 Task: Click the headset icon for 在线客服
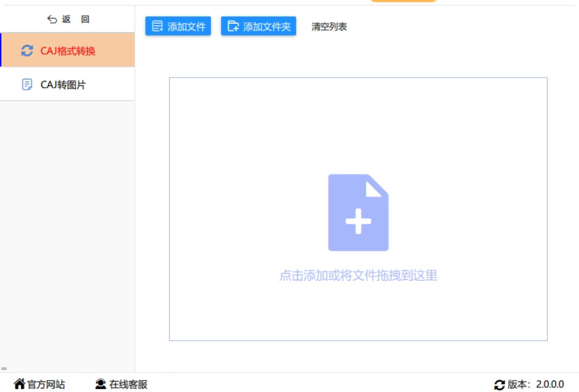pyautogui.click(x=100, y=384)
